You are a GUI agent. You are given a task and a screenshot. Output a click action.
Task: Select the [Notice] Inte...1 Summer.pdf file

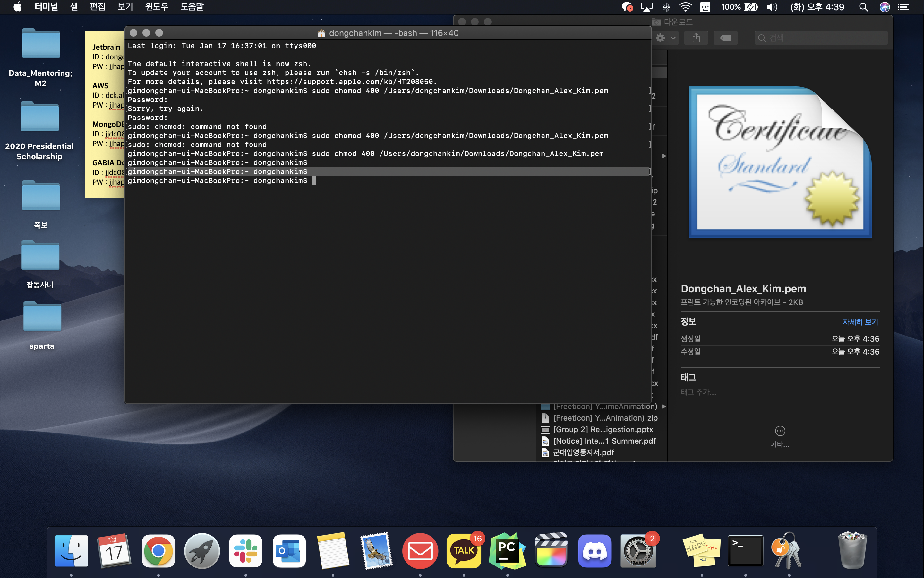[598, 441]
